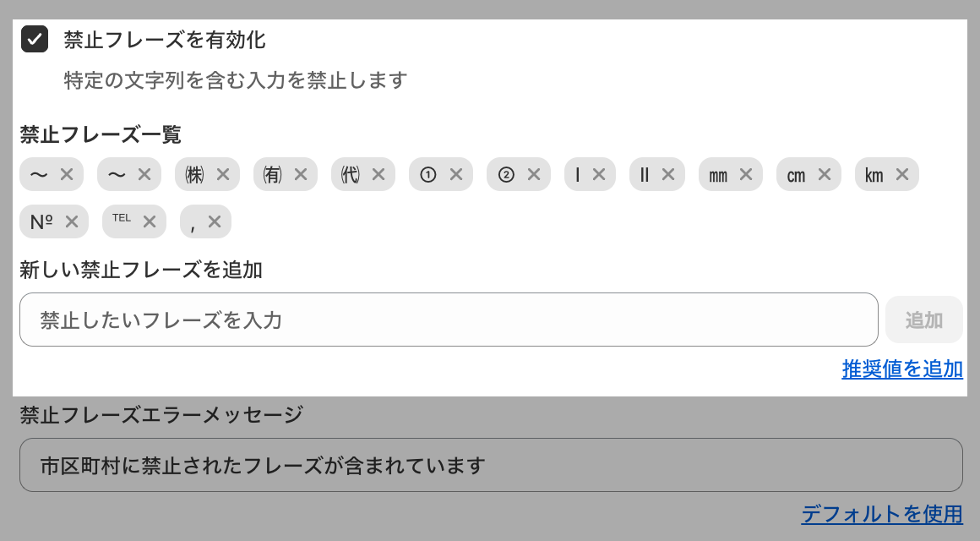Delete the ② chip via its X

(x=534, y=174)
